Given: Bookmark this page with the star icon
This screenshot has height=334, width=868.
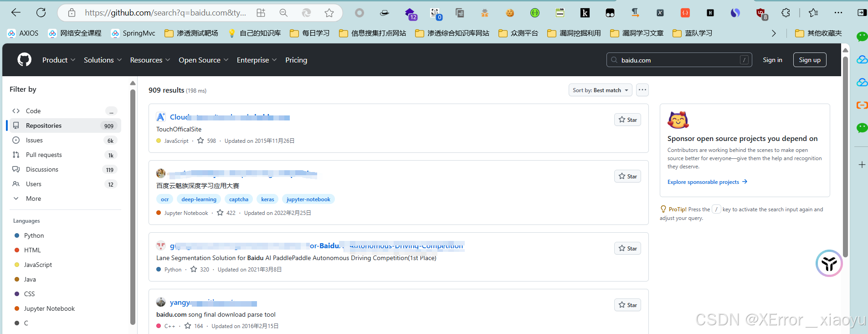Looking at the screenshot, I should pos(329,13).
